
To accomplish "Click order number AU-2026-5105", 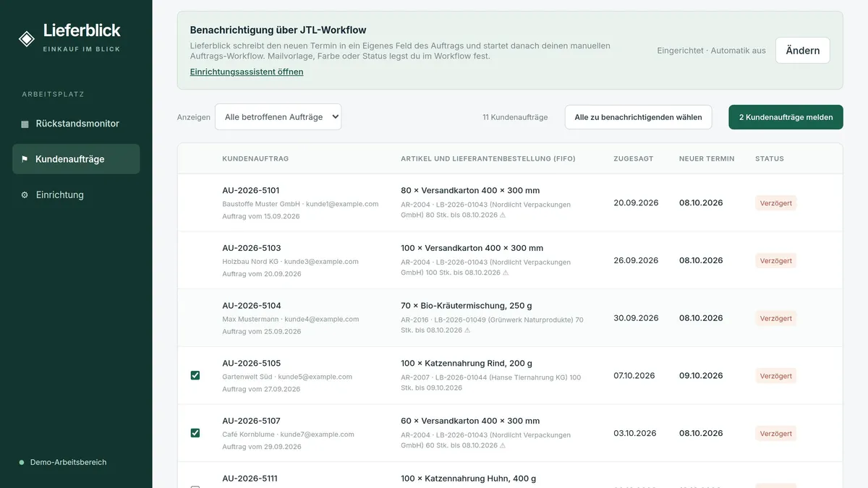I will [251, 363].
